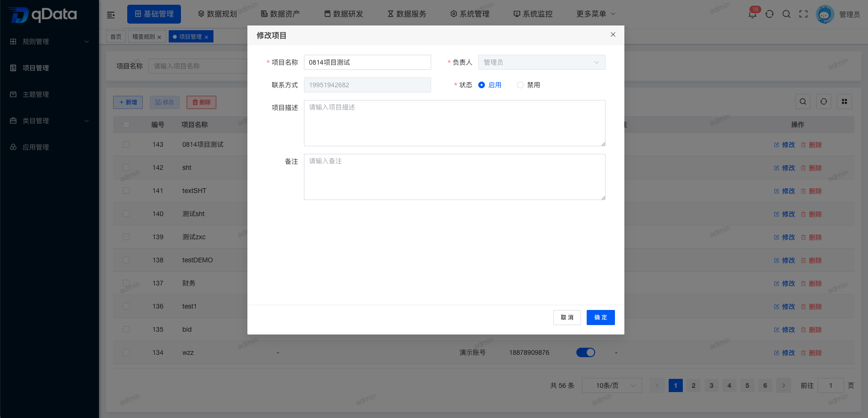Open the 负责人 dropdown showing 管理员

542,62
